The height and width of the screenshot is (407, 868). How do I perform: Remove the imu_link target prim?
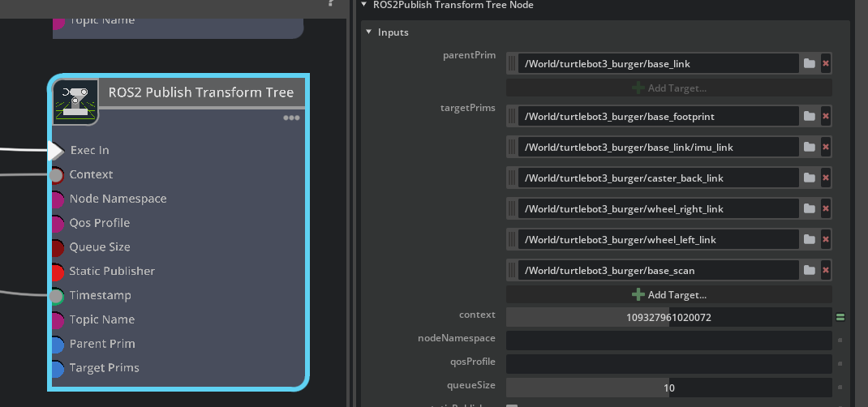pyautogui.click(x=825, y=147)
